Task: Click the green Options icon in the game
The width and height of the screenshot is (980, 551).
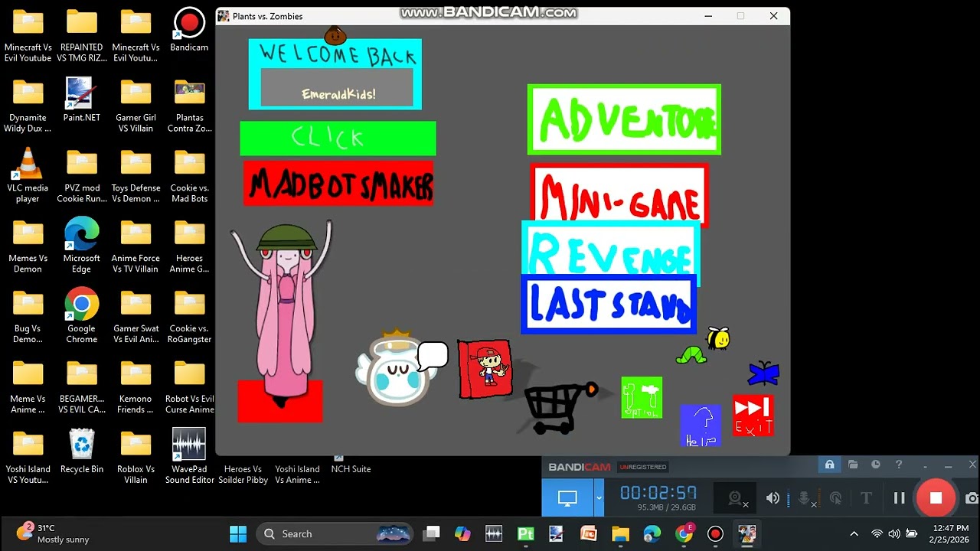Action: point(642,398)
